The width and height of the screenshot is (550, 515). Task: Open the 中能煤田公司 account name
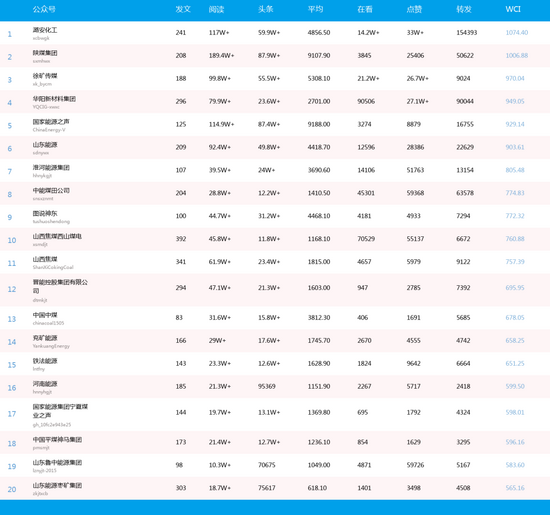51,190
